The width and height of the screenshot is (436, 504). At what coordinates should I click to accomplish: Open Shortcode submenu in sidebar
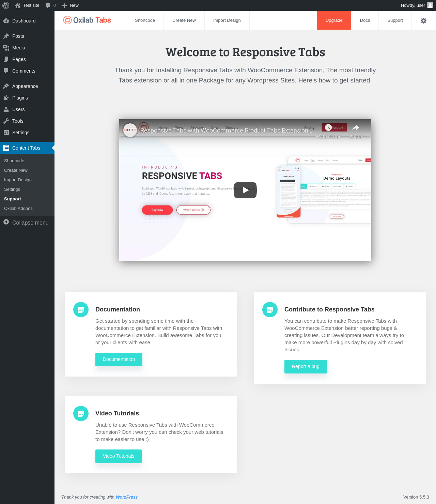pyautogui.click(x=27, y=161)
